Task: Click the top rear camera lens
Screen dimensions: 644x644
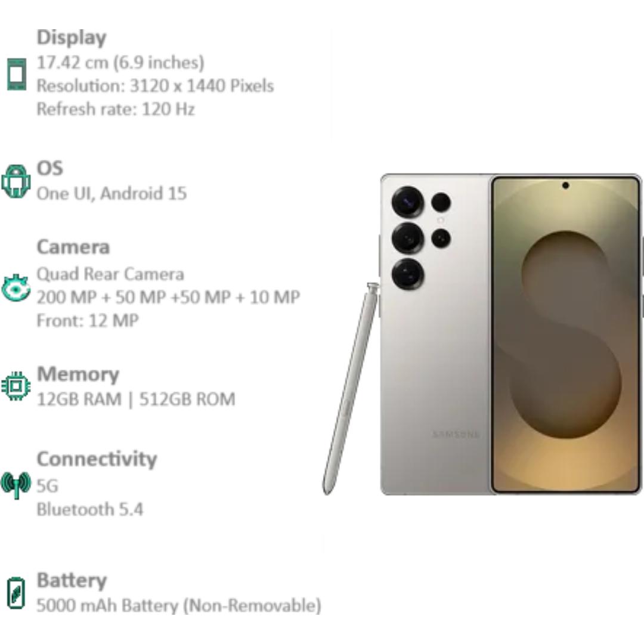Action: 408,202
